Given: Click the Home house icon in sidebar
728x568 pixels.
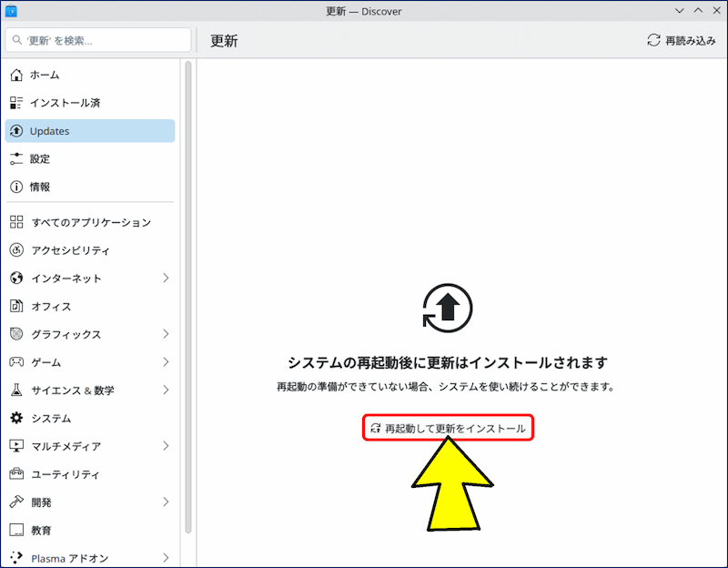Looking at the screenshot, I should 16,75.
